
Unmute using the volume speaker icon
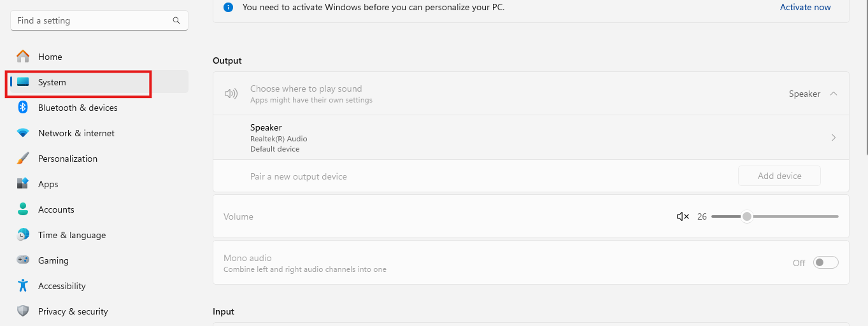point(683,216)
